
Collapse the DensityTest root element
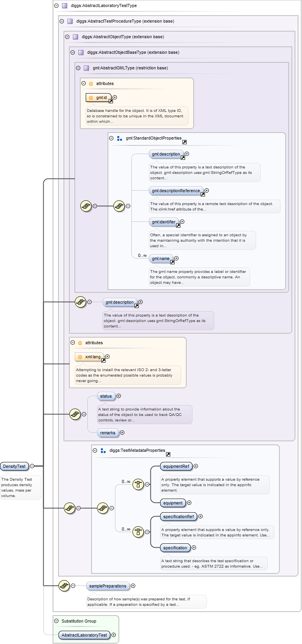(32, 466)
